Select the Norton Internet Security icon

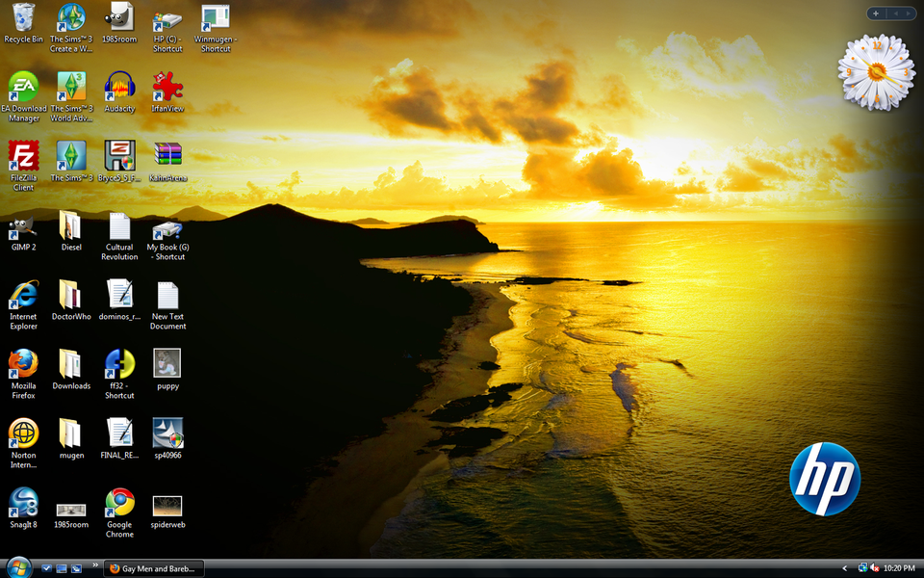coord(23,433)
